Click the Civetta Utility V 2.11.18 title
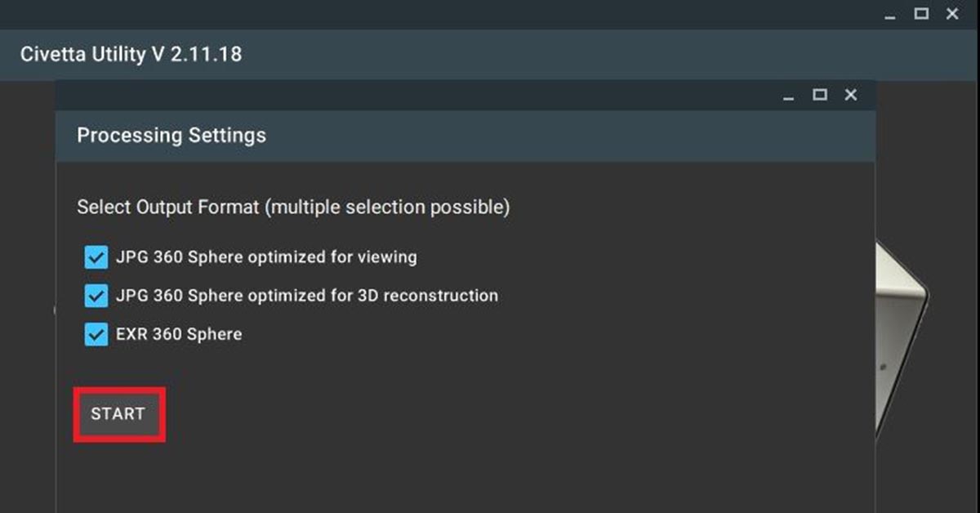Screen dimensions: 980x513 tap(131, 56)
